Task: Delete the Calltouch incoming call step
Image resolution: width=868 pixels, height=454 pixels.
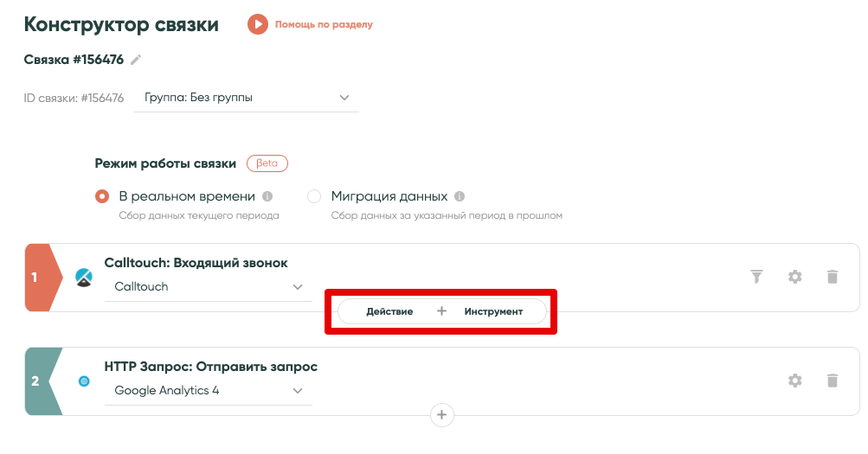Action: (x=833, y=277)
